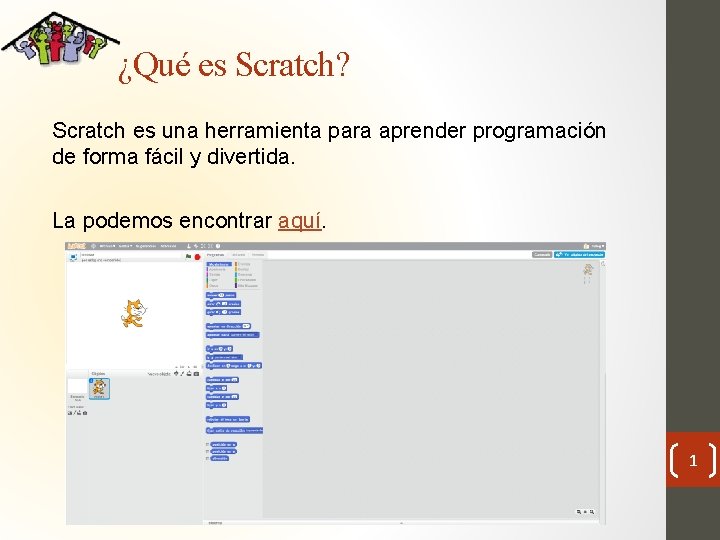
Task: Toggle full-screen stage mode icon
Action: click(73, 257)
